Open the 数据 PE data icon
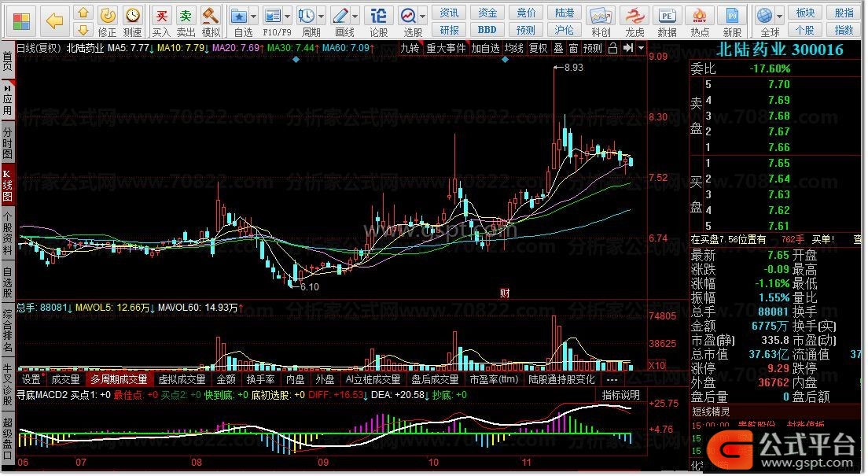Screen dimensions: 868x476 coord(667,21)
